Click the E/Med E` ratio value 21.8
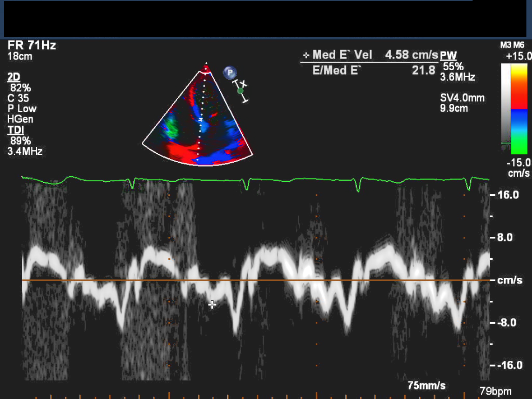The image size is (532, 399). (423, 70)
